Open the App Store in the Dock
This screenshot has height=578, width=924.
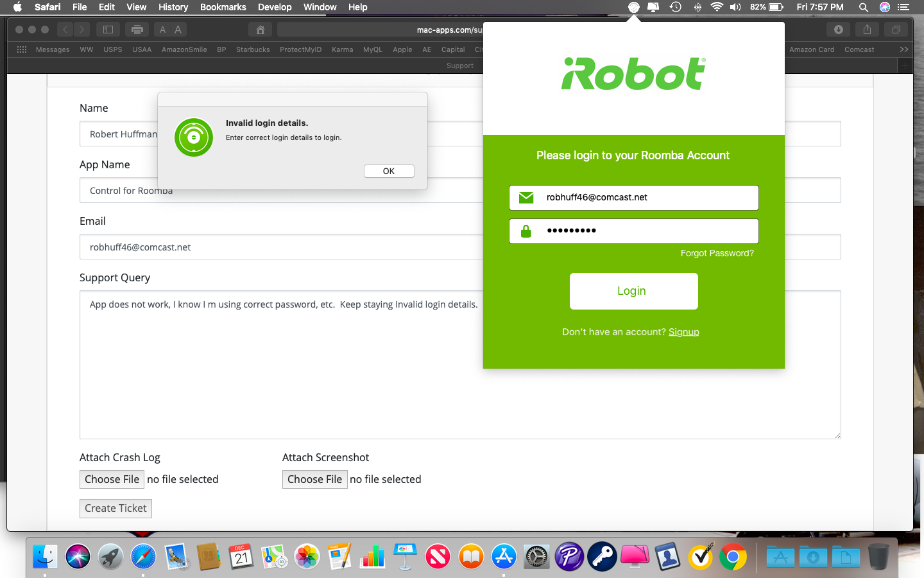click(x=504, y=557)
